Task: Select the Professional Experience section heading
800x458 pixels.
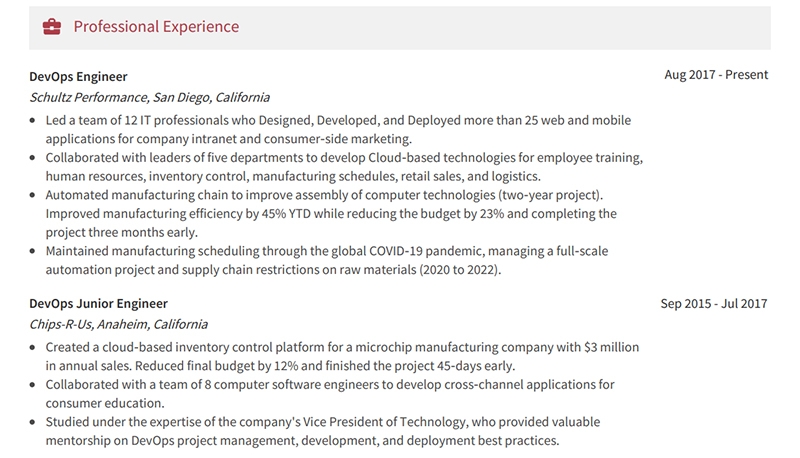Action: 156,27
